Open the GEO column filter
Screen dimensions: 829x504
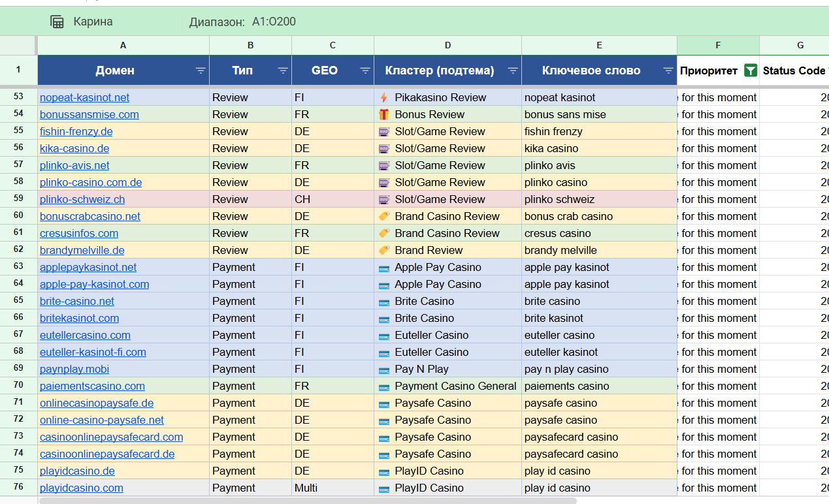(365, 71)
